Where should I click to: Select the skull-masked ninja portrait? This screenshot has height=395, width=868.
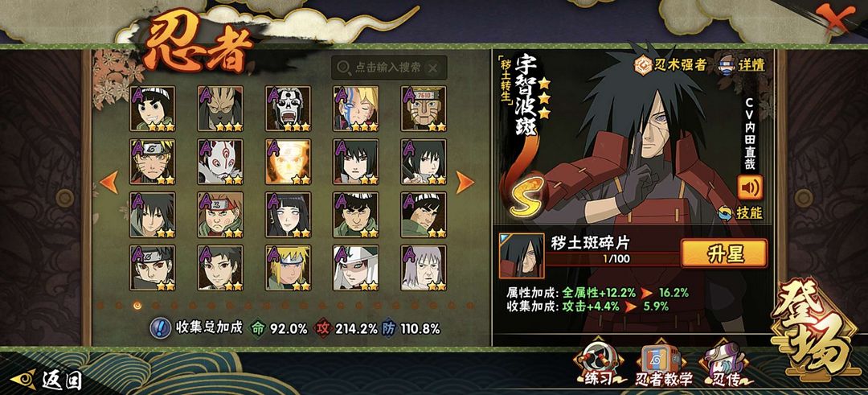coord(288,109)
